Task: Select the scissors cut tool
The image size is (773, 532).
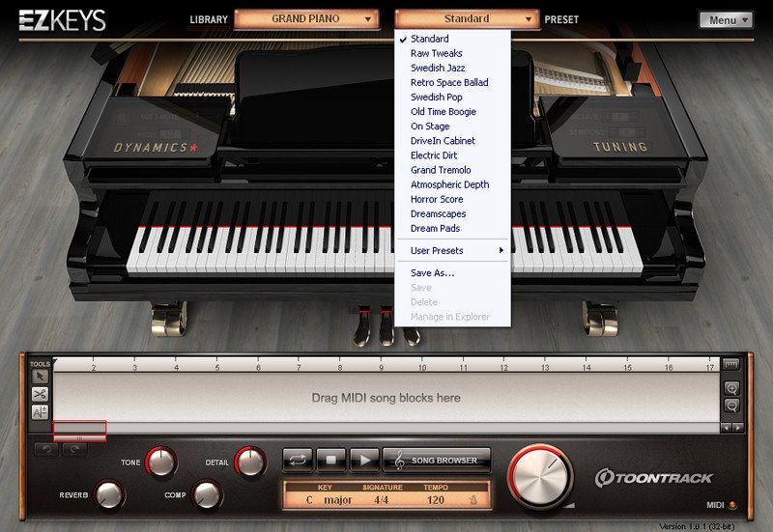Action: (x=40, y=394)
